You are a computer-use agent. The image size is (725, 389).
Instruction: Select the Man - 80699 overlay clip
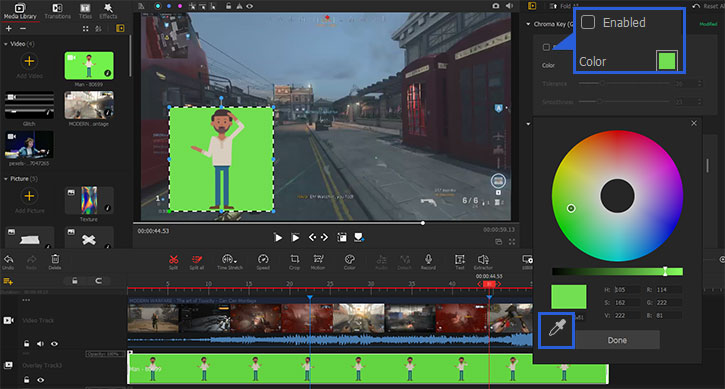[x=368, y=369]
